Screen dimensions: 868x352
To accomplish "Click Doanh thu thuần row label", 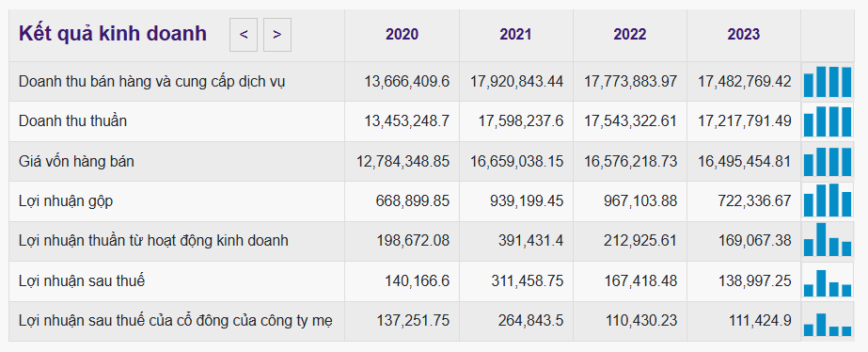I will click(72, 121).
